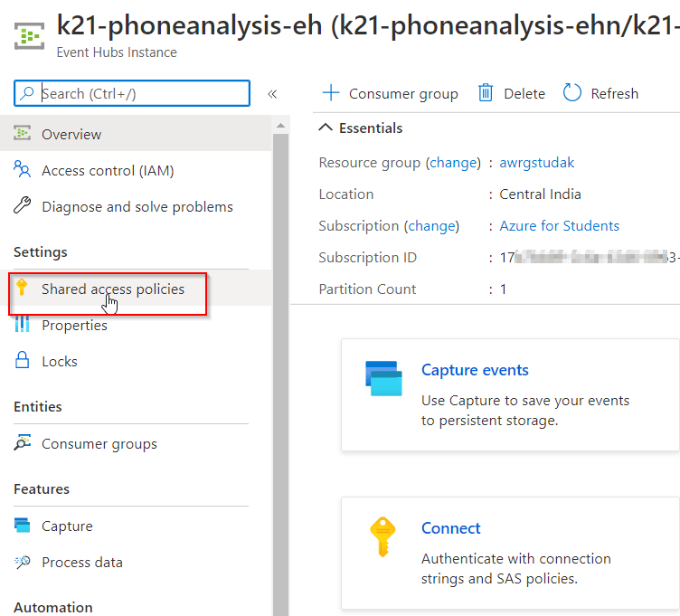Click the Diagnose and solve problems wrench icon

point(23,206)
